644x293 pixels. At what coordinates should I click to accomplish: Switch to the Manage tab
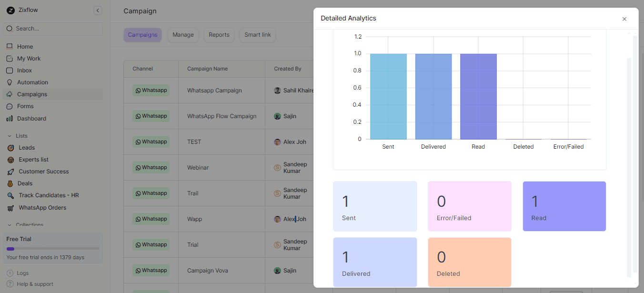pyautogui.click(x=183, y=34)
